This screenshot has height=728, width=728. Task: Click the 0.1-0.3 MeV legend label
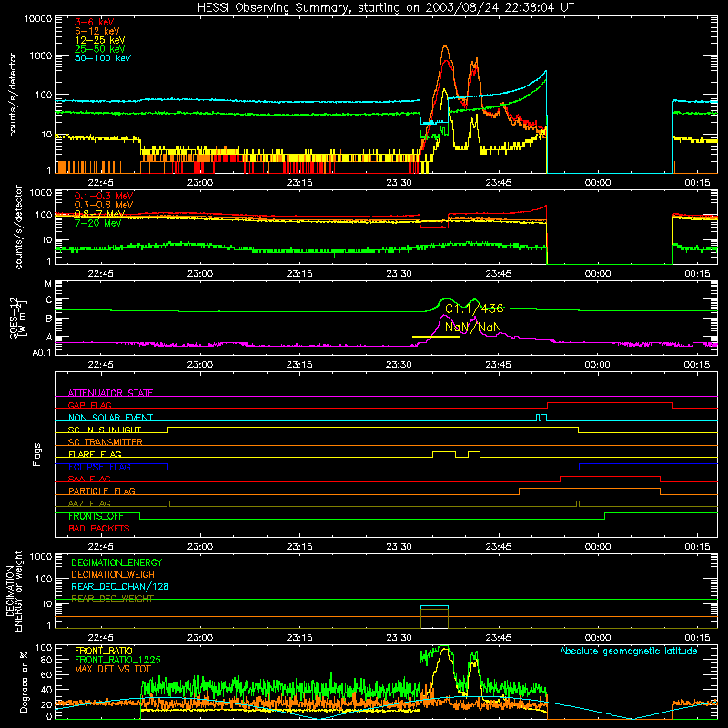(x=104, y=196)
